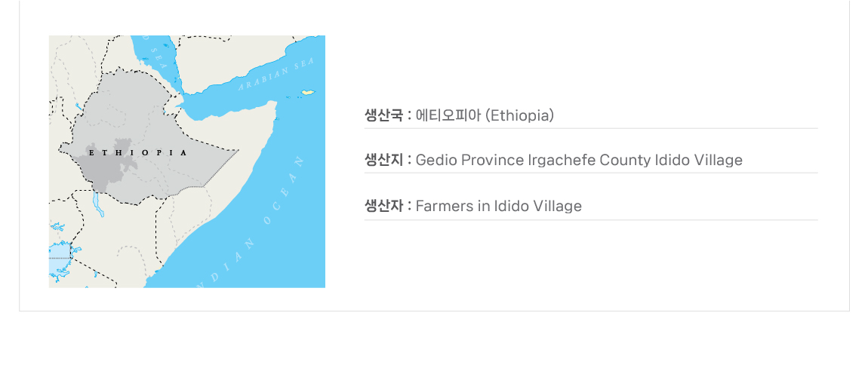The width and height of the screenshot is (868, 377).
Task: Click the small blue lake in northwestern Ethiopia
Action: click(x=78, y=107)
